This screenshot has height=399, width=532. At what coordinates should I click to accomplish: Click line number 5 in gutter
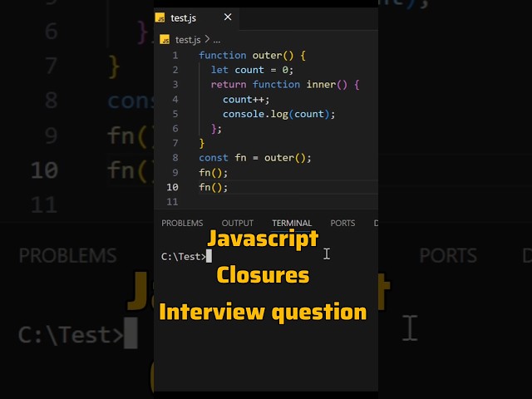coord(175,114)
